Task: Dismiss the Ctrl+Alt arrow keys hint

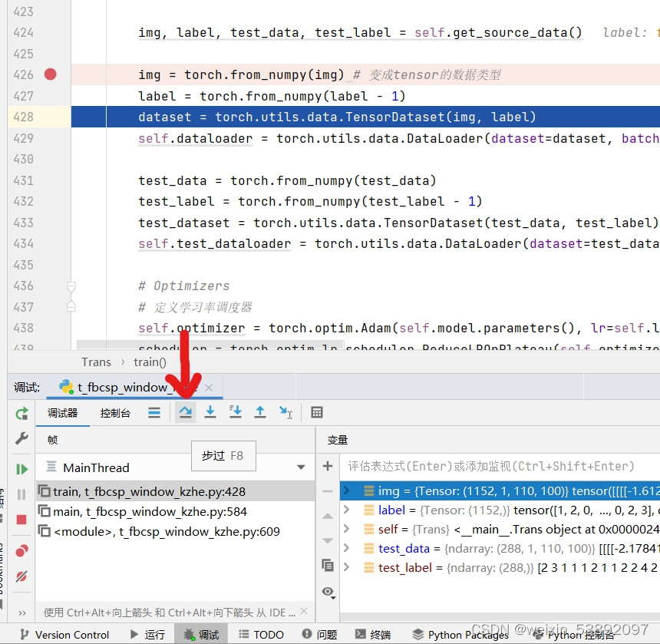Action: pyautogui.click(x=305, y=611)
